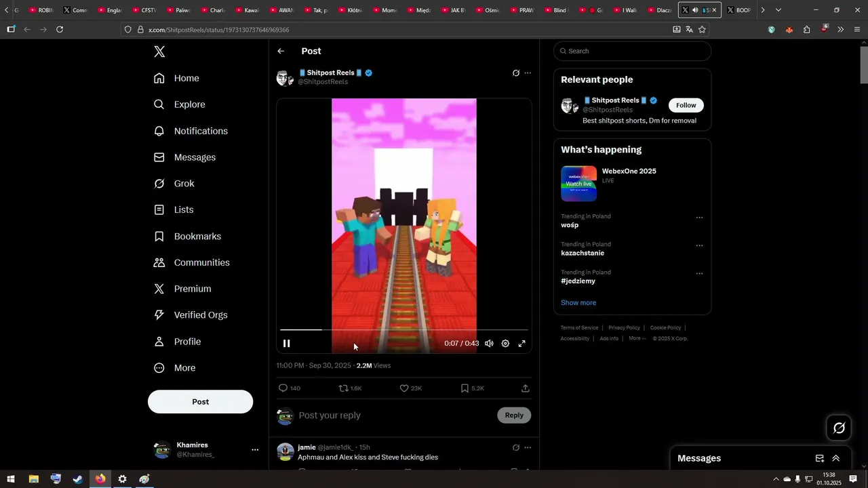The image size is (868, 488).
Task: Open Khamires account menu dots
Action: point(255,450)
